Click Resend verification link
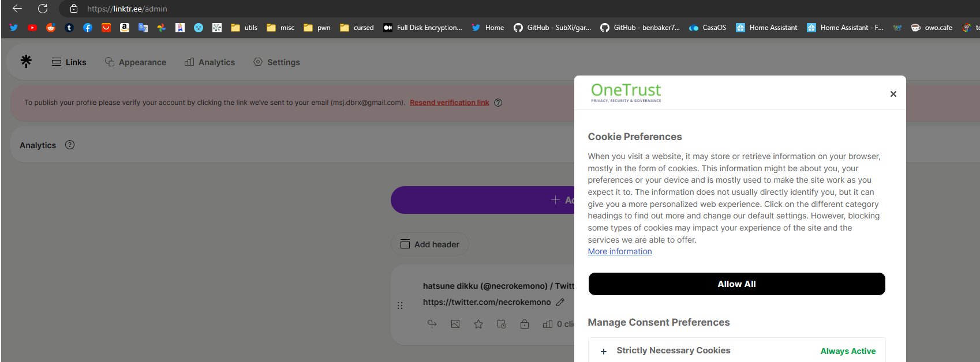This screenshot has width=980, height=362. pos(449,103)
